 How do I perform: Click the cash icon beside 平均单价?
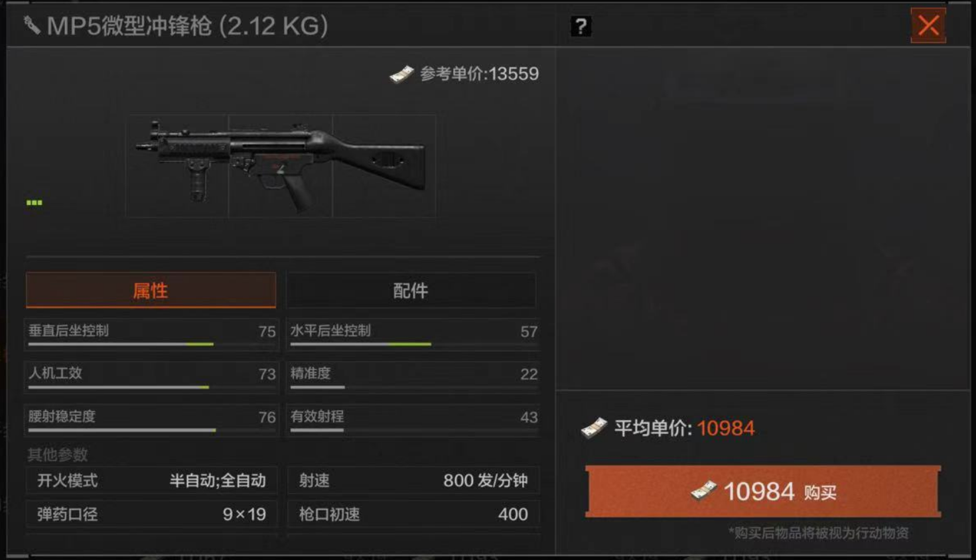point(594,428)
